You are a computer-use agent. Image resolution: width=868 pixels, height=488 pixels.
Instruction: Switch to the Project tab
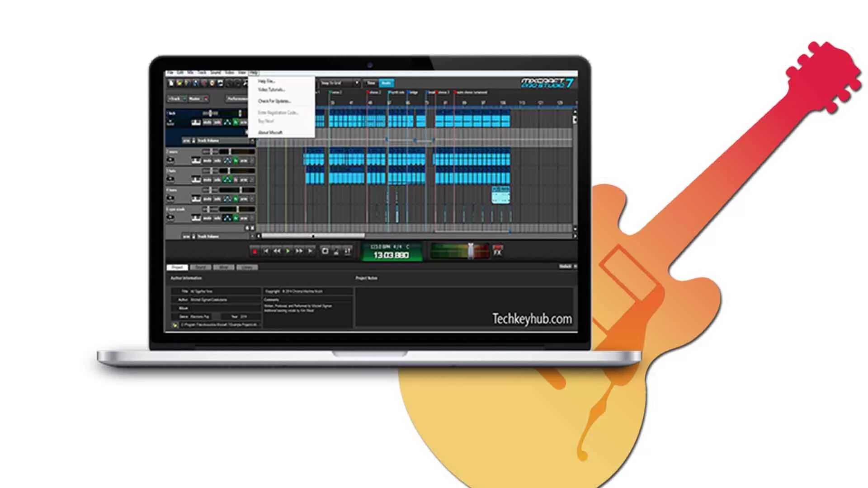[178, 267]
